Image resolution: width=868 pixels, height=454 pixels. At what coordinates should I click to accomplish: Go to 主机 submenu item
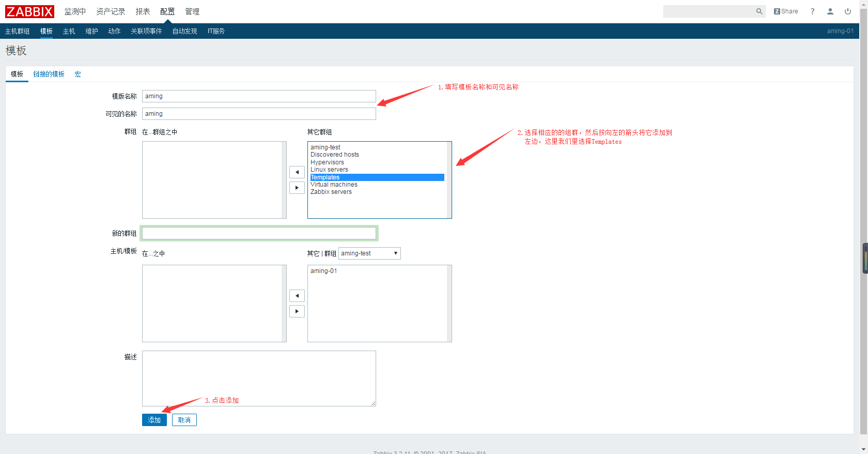tap(69, 31)
